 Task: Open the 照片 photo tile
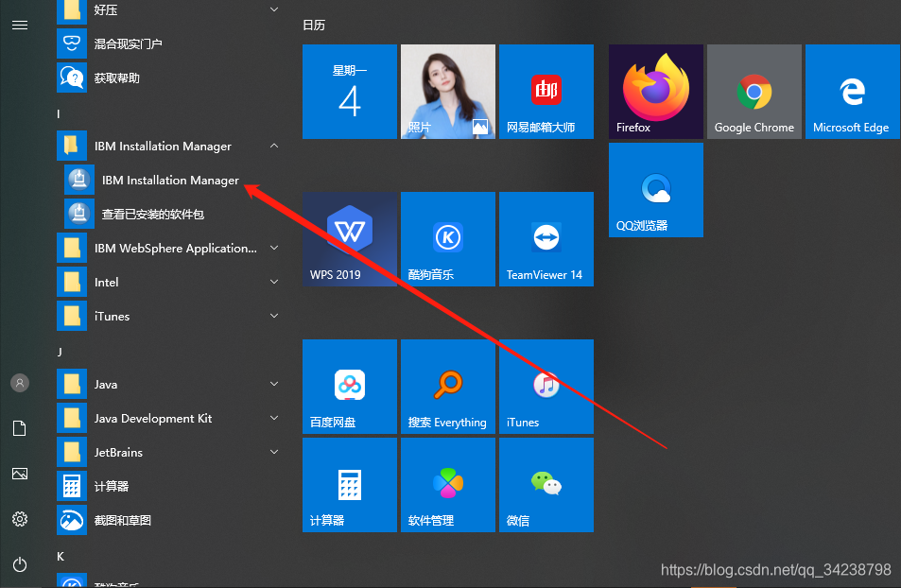pos(447,92)
